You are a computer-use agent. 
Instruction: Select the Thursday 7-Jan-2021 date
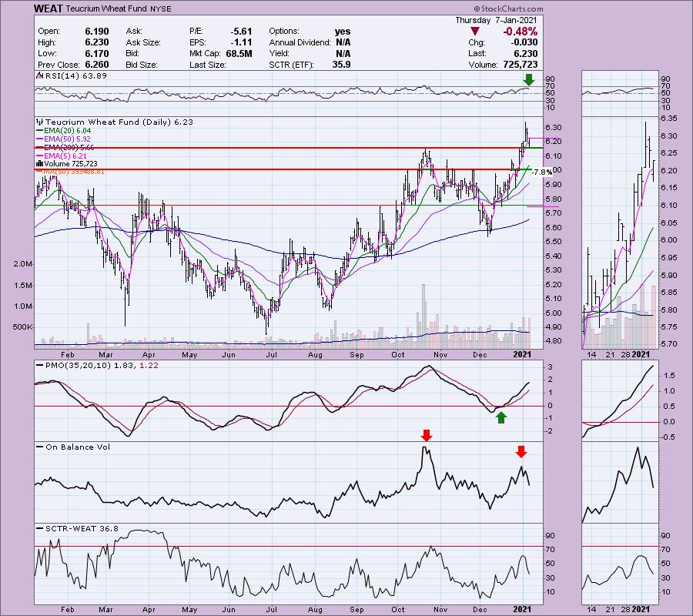click(496, 20)
